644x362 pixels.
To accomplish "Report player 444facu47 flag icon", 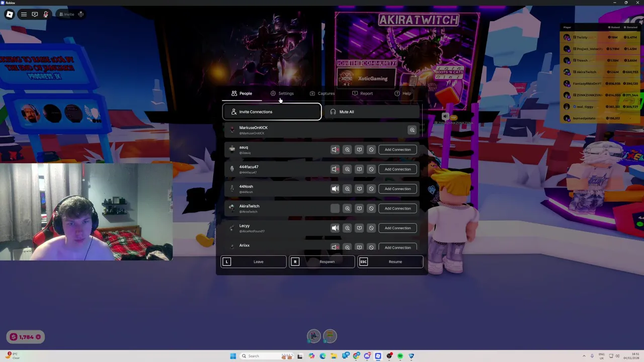I will (359, 169).
